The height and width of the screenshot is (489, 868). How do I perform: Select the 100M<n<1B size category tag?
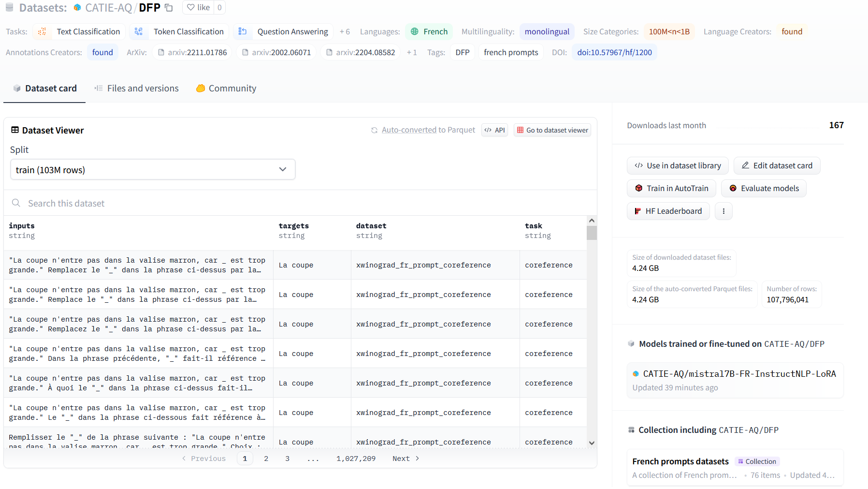click(x=669, y=31)
